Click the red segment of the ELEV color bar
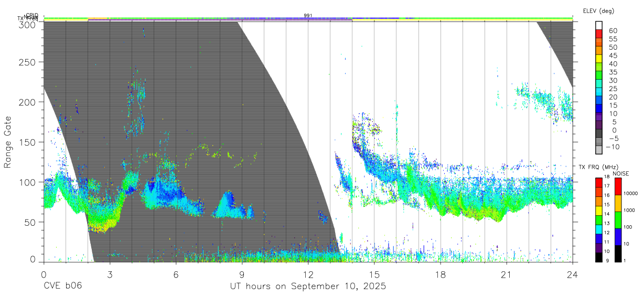This screenshot has width=644, height=297. [599, 34]
